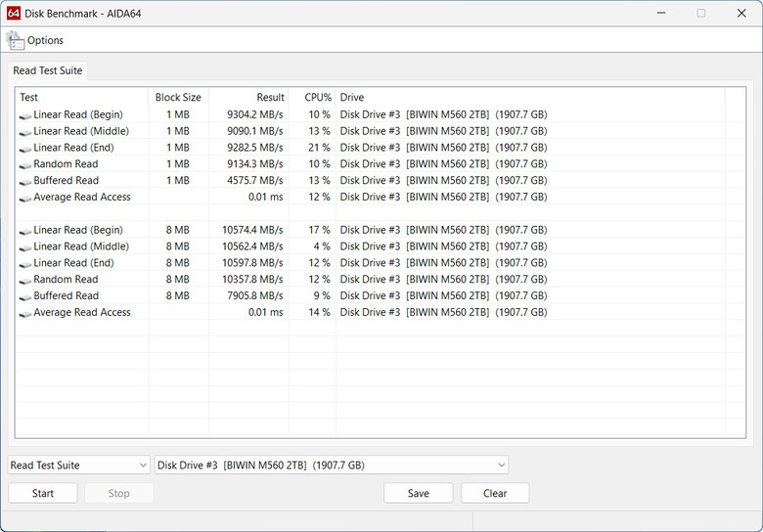Select the 10562.4 MB/s result value
This screenshot has width=763, height=532.
click(x=252, y=246)
